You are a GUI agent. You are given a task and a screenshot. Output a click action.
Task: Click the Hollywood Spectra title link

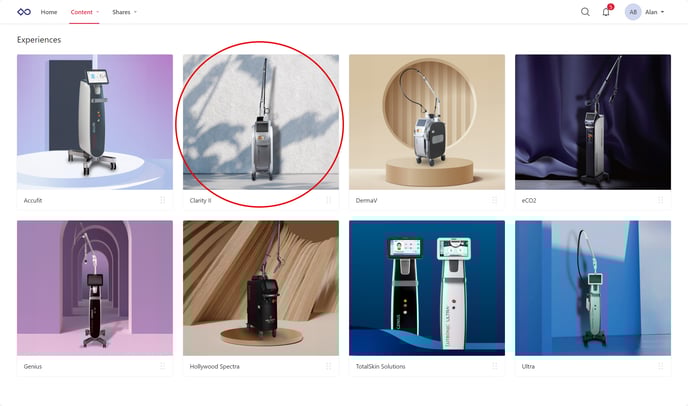tap(215, 366)
